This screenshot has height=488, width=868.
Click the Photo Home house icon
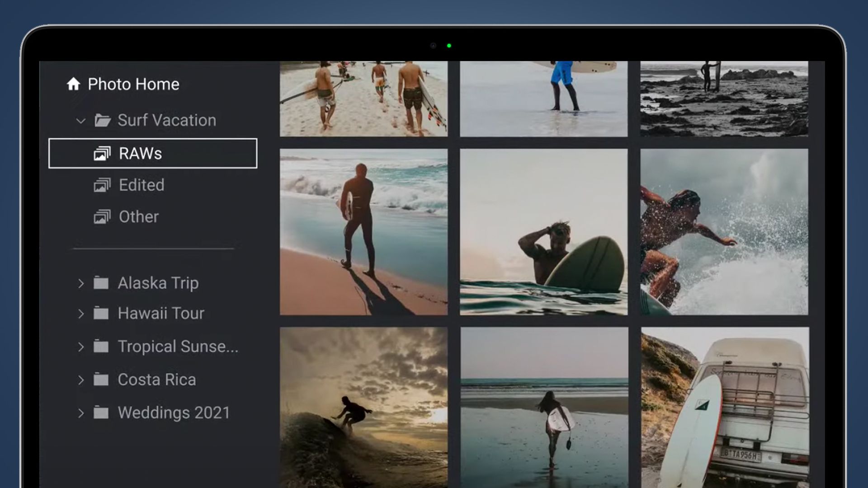[x=74, y=84]
